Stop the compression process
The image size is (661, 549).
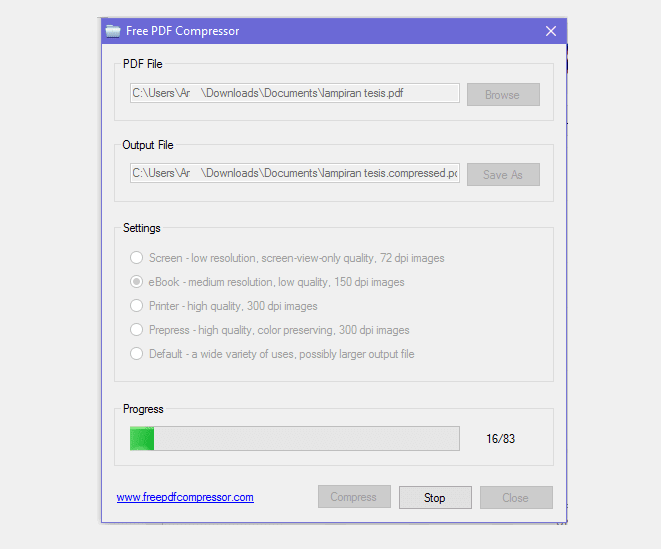tap(435, 498)
